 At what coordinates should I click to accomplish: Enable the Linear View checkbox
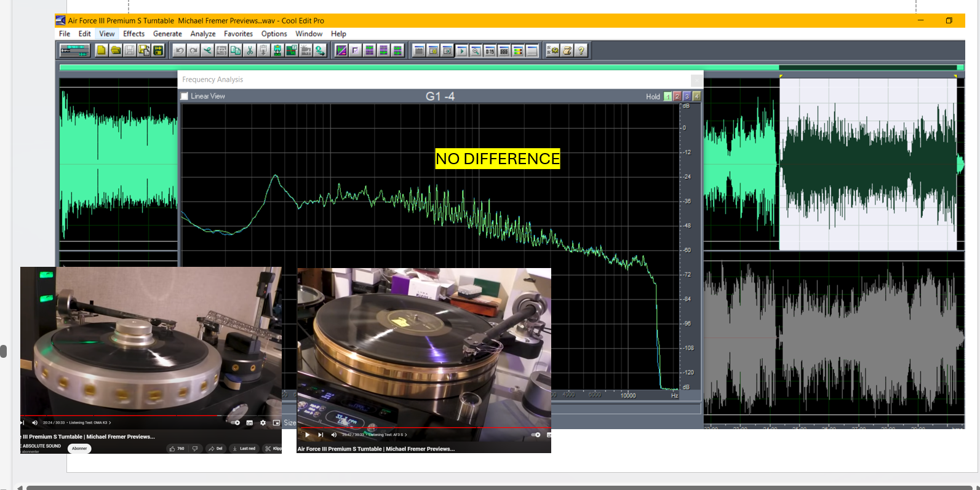coord(184,97)
